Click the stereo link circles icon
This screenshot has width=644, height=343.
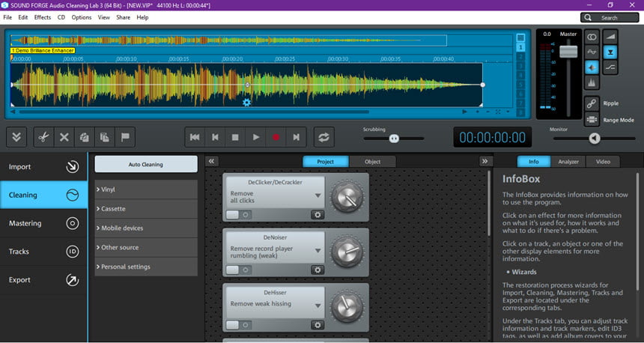pyautogui.click(x=592, y=37)
